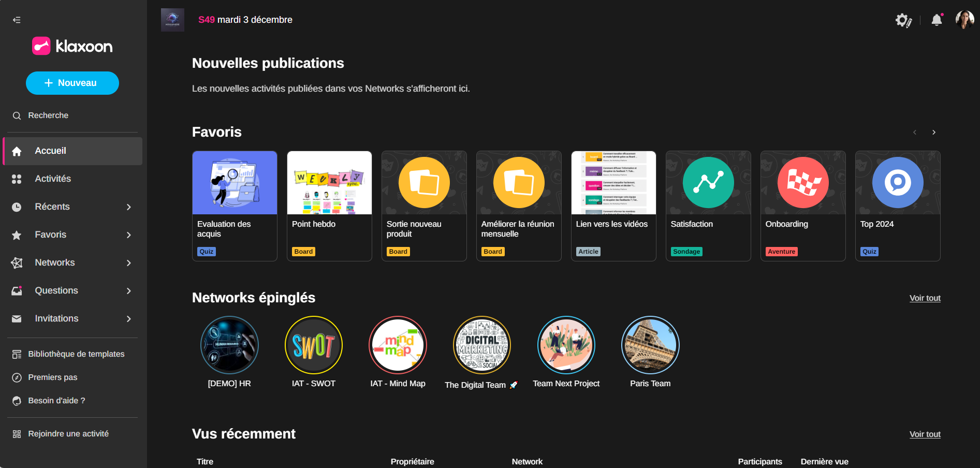Screen dimensions: 980x468
Task: Expand the Récents submenu chevron
Action: (129, 207)
